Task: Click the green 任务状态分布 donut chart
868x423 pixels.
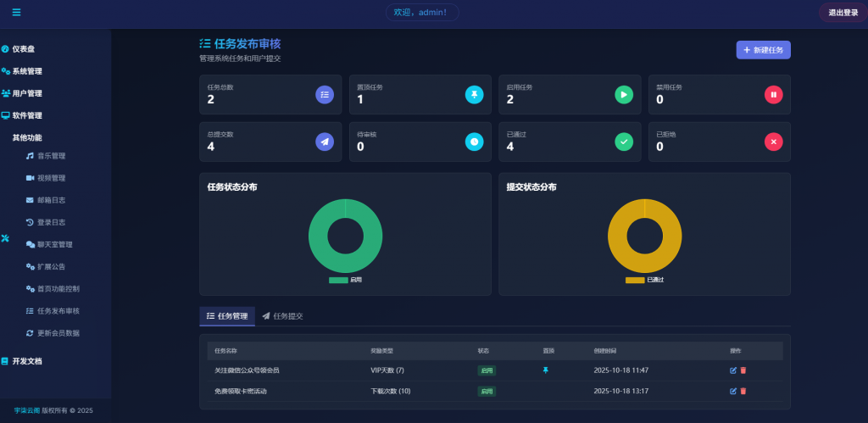Action: pyautogui.click(x=346, y=236)
